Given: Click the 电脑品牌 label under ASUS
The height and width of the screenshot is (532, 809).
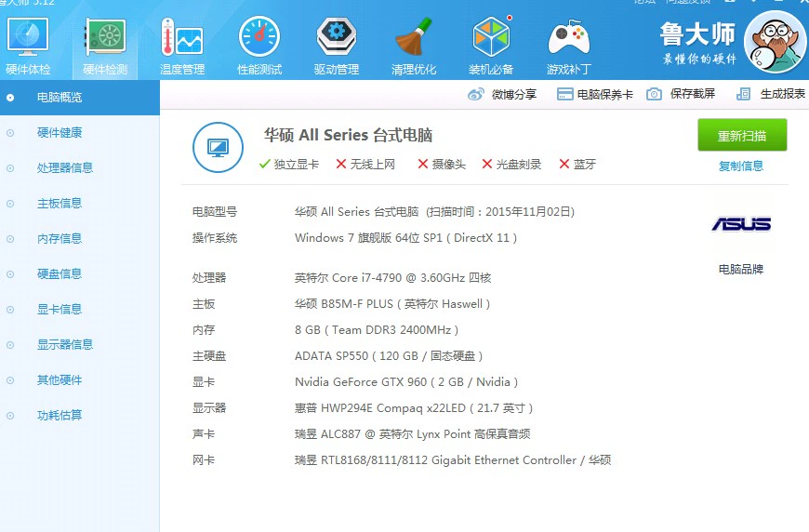Looking at the screenshot, I should click(741, 270).
